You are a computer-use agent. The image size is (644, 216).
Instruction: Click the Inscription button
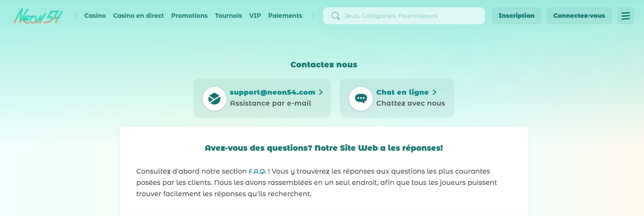tap(516, 16)
